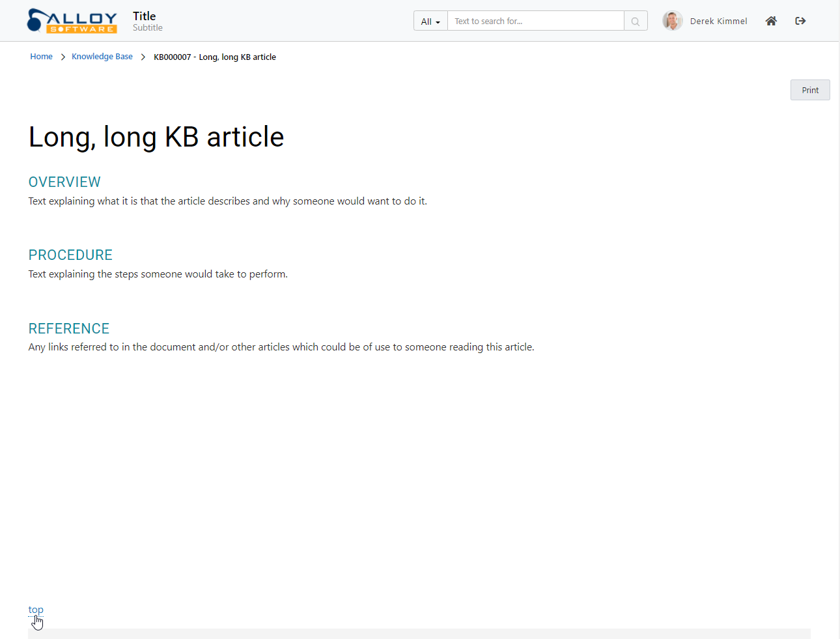840x639 pixels.
Task: Click the 'Long, long KB article' main heading
Action: tap(156, 137)
